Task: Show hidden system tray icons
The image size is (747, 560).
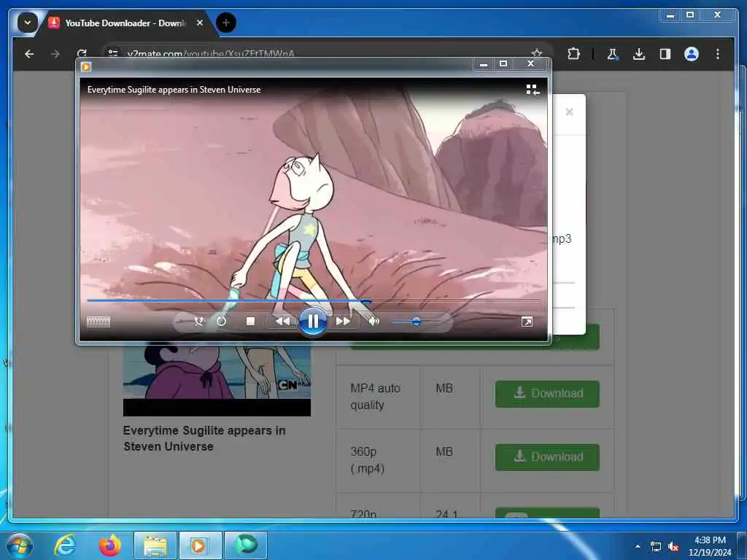Action: [x=638, y=546]
